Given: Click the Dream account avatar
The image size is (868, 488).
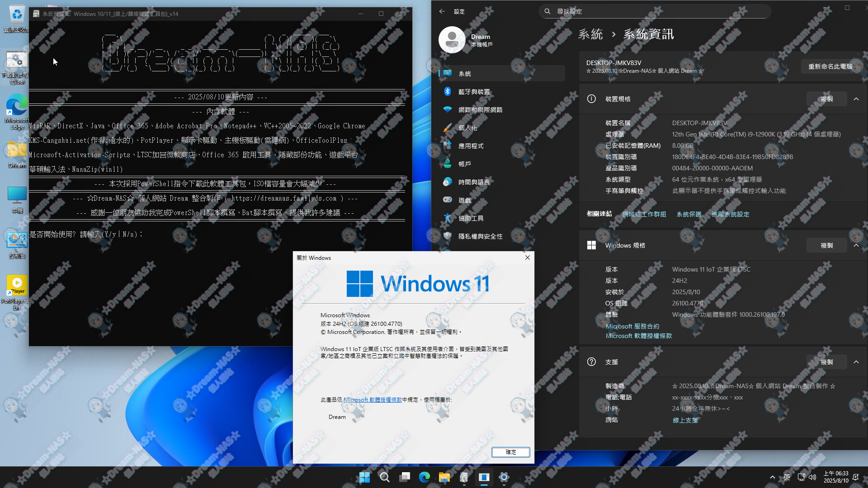Looking at the screenshot, I should pyautogui.click(x=452, y=40).
